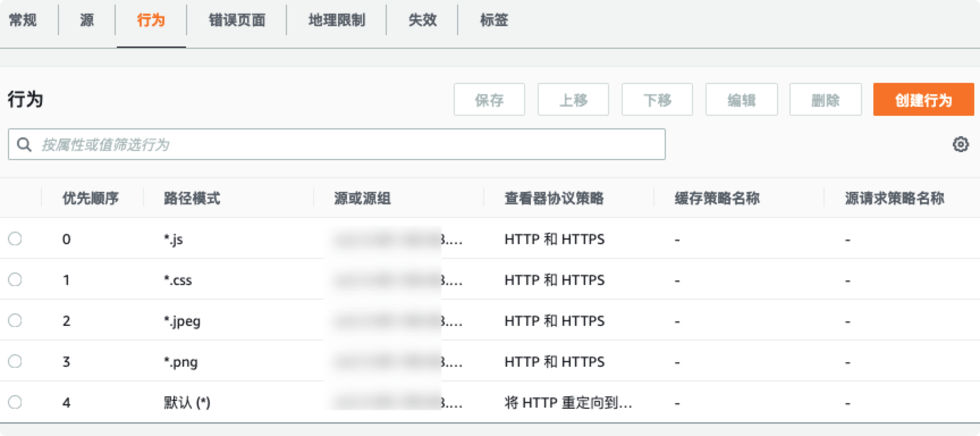Select the *.png behavior radio button
Image resolution: width=980 pixels, height=436 pixels.
[x=15, y=361]
